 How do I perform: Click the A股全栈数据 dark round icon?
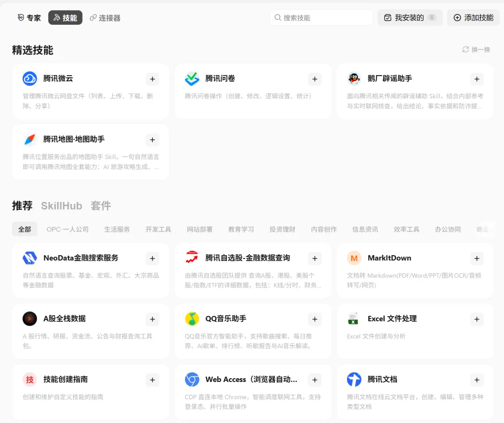tap(29, 319)
